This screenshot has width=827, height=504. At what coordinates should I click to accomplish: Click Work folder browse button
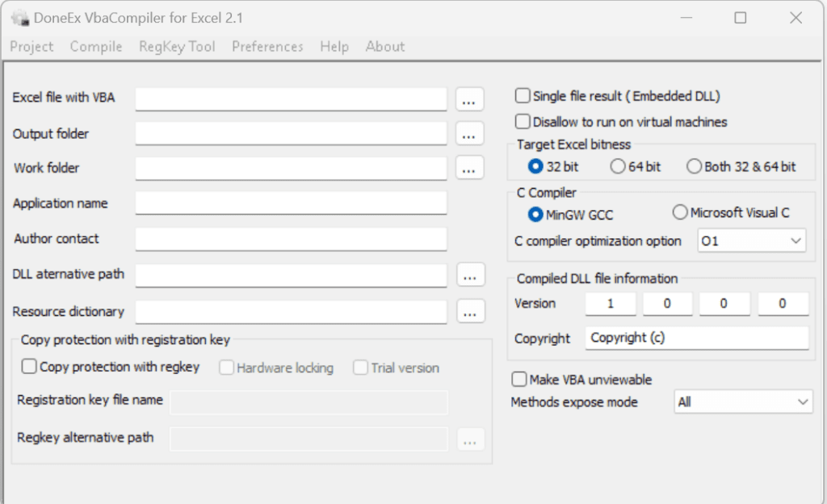[x=470, y=168]
